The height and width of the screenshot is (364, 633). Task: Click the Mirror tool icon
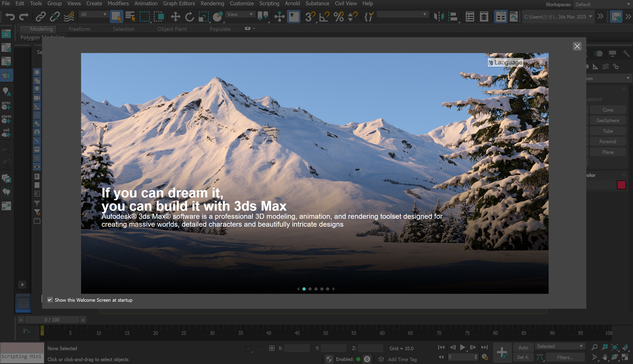(x=439, y=17)
